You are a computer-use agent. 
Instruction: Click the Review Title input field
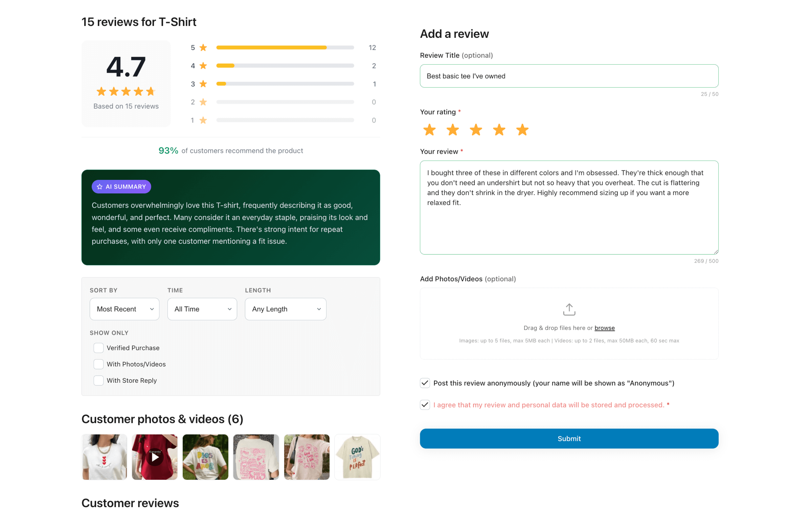tap(569, 76)
